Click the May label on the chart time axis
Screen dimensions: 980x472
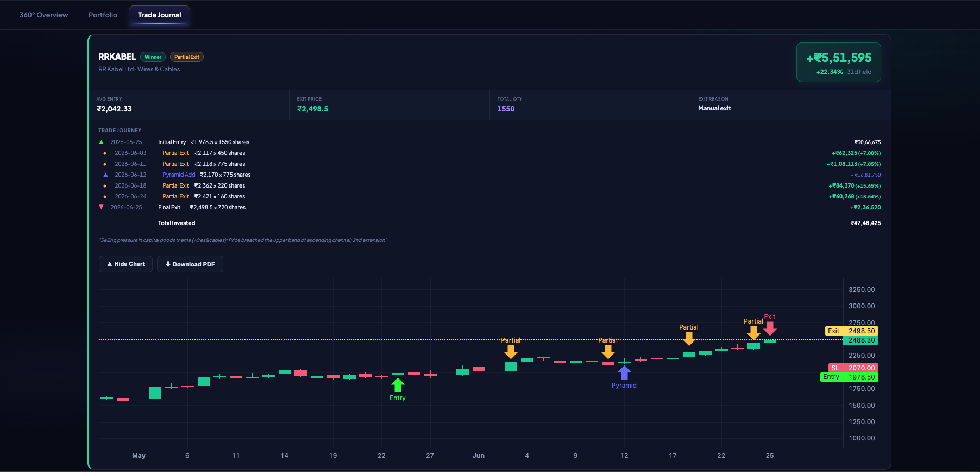coord(139,456)
